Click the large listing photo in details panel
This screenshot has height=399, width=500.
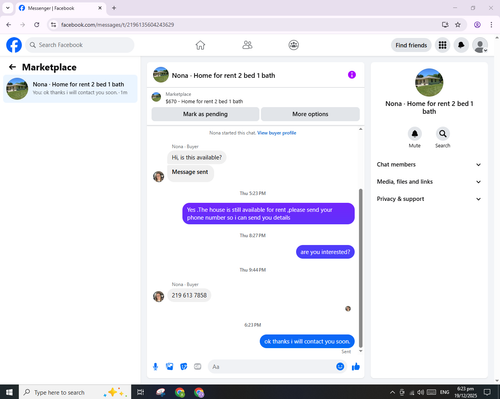429,82
